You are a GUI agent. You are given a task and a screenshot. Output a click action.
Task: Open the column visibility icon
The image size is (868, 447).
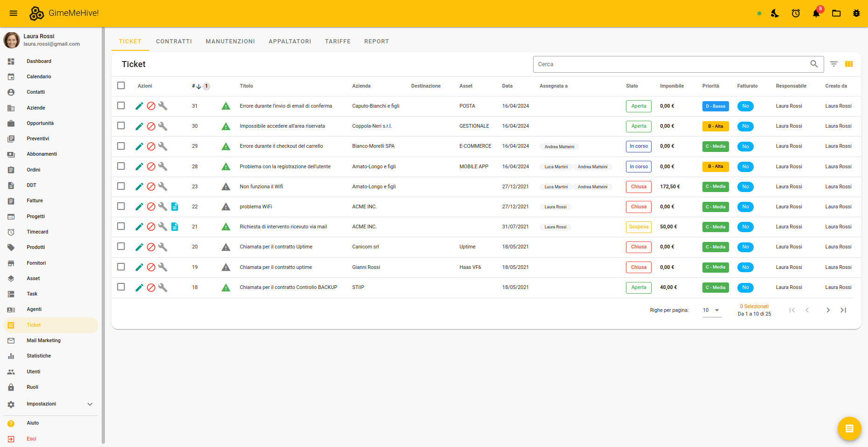tap(849, 64)
